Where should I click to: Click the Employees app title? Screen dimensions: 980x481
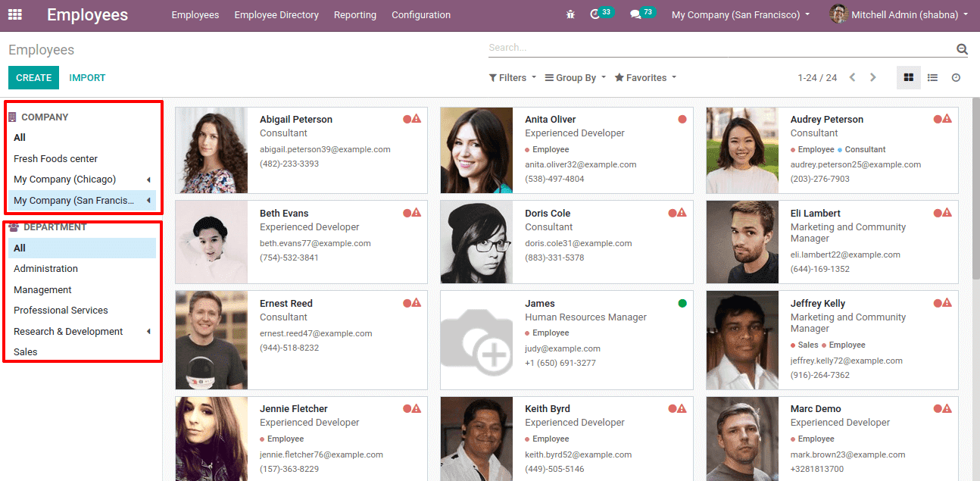click(x=87, y=14)
